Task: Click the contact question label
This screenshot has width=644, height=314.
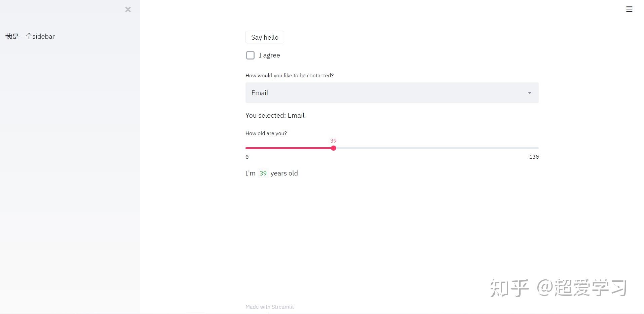Action: pos(289,76)
